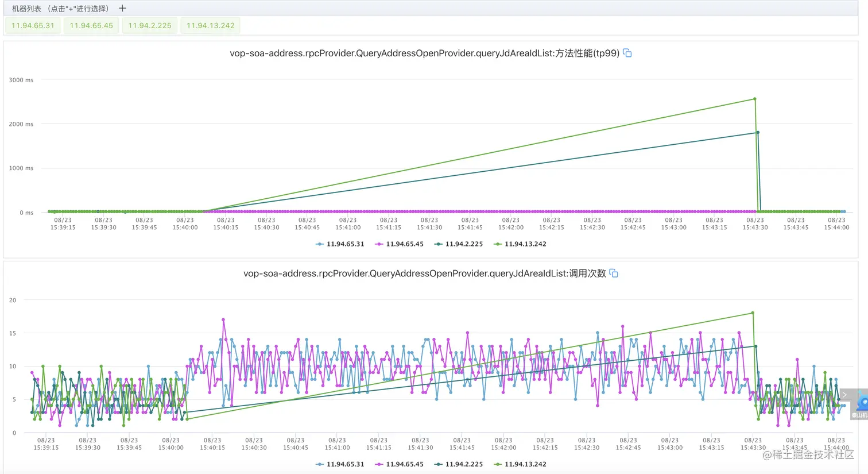Click the 调用次数 chart title text
Viewport: 868px width, 474px height.
(x=425, y=273)
